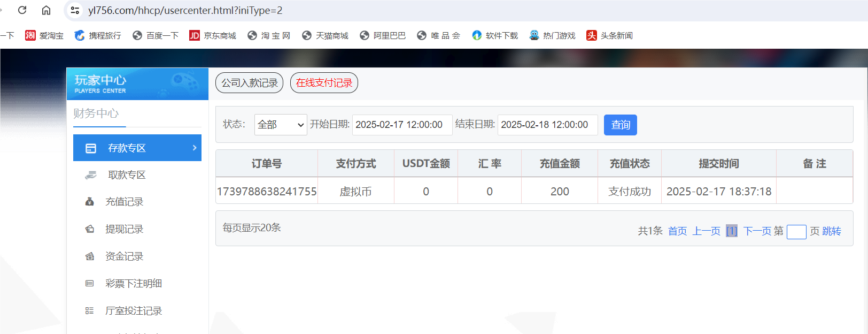Image resolution: width=868 pixels, height=334 pixels.
Task: Open 唯品会 bookmark
Action: 439,35
